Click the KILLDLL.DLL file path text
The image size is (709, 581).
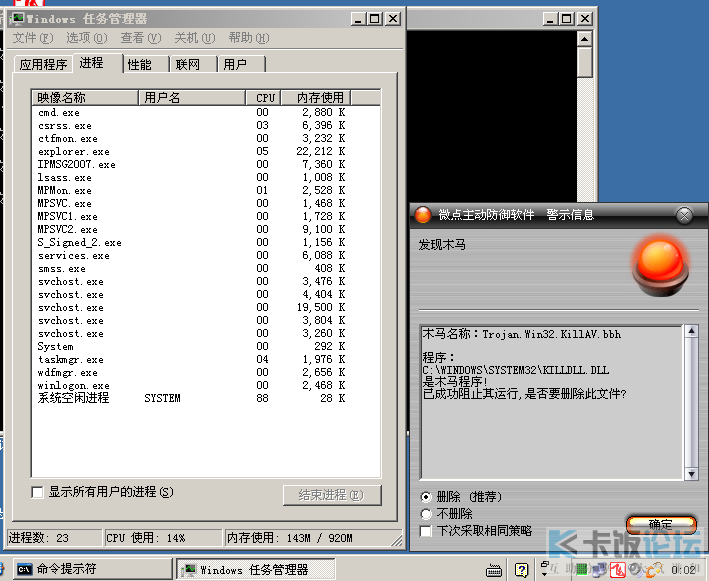[x=516, y=370]
